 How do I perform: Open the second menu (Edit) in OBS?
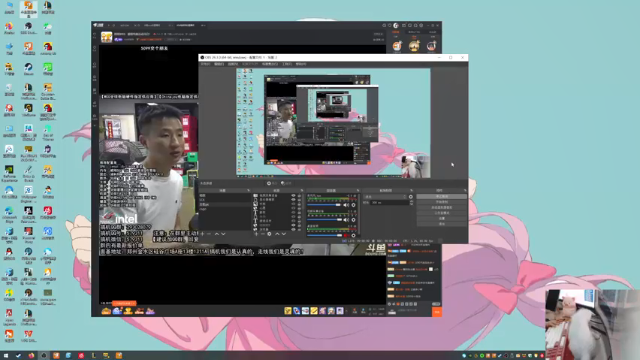[219, 64]
